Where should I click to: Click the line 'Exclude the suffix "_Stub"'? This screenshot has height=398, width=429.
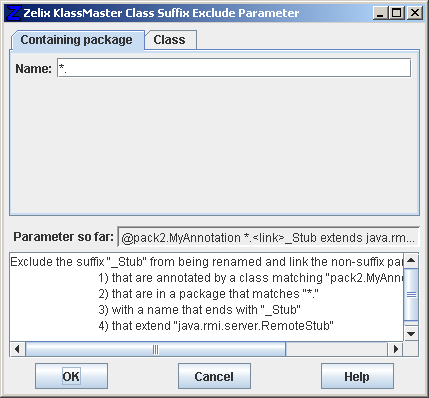pyautogui.click(x=207, y=262)
